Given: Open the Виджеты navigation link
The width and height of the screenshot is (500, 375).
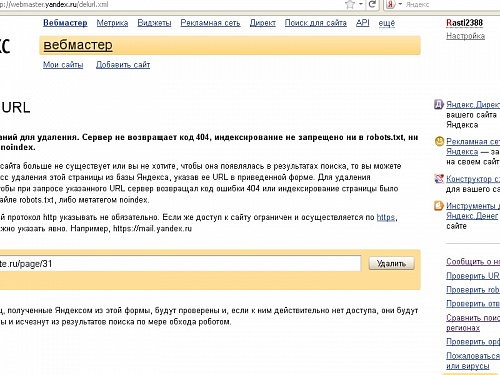Looking at the screenshot, I should 154,23.
